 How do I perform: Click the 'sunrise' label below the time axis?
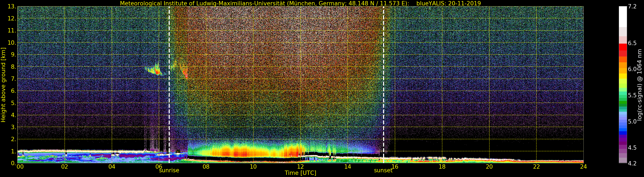tap(169, 171)
